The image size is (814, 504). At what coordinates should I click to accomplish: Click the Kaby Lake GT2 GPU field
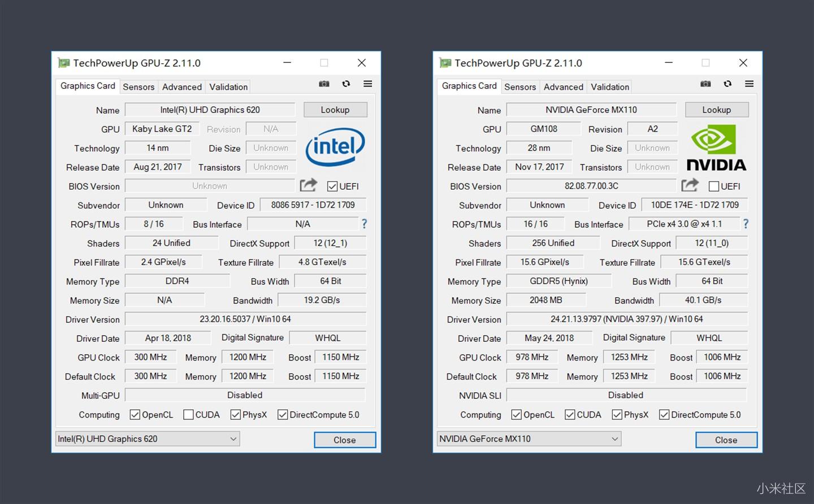(x=162, y=129)
